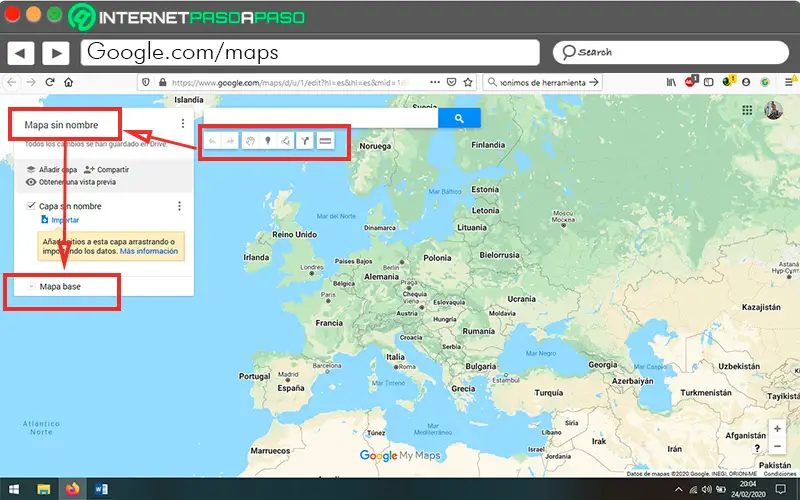Open map options three-dot menu
800x500 pixels.
[183, 123]
